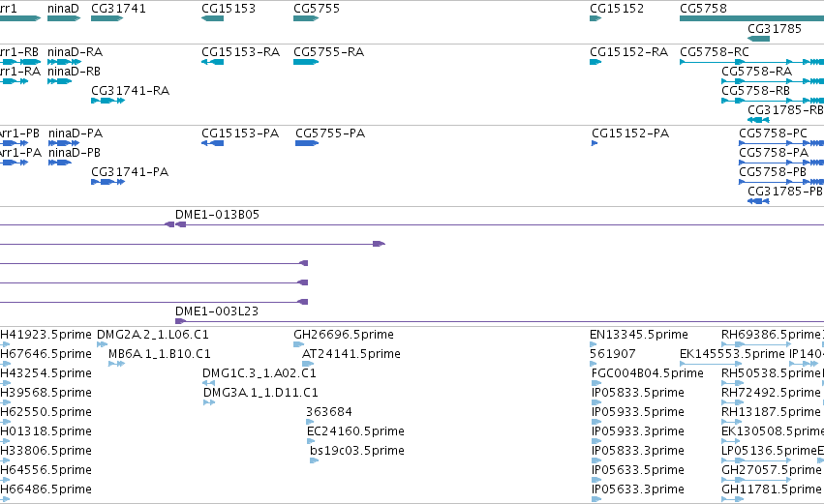Click the FGC004B04.5prime EST label
The height and width of the screenshot is (504, 824).
[648, 373]
